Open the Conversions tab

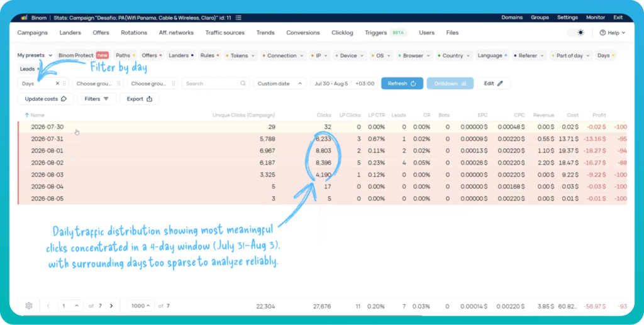tap(303, 33)
